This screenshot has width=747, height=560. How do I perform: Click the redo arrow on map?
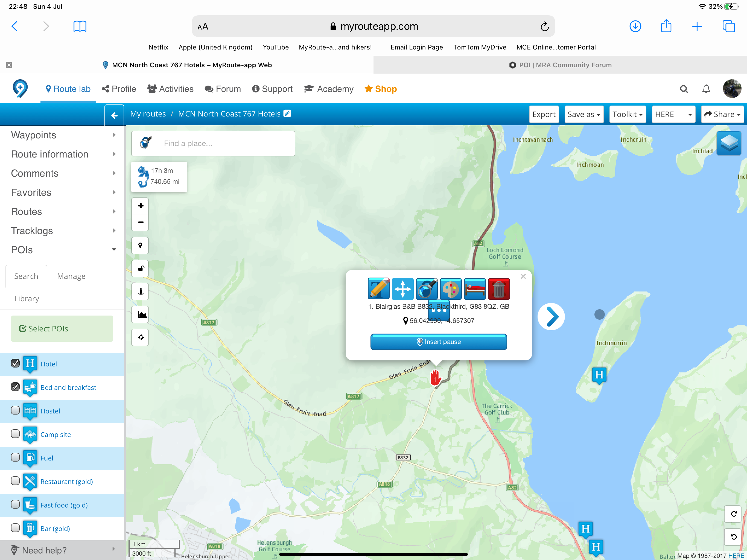(x=733, y=514)
